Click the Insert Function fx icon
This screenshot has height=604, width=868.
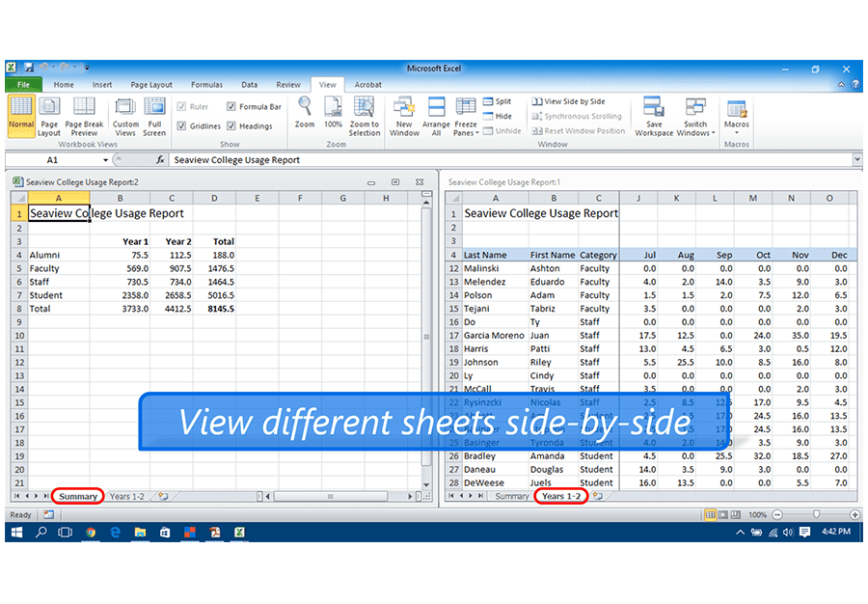(160, 160)
